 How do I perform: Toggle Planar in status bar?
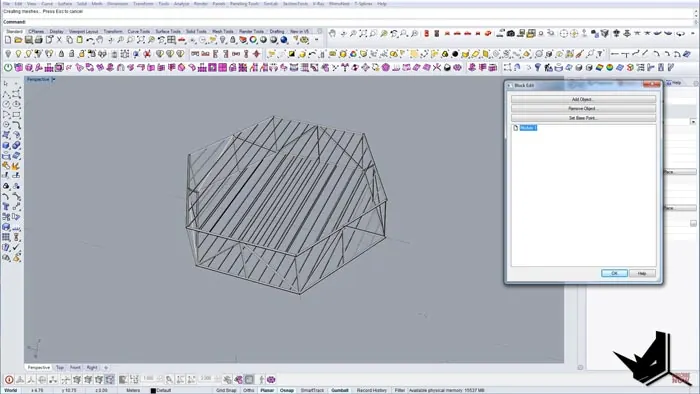pos(267,390)
